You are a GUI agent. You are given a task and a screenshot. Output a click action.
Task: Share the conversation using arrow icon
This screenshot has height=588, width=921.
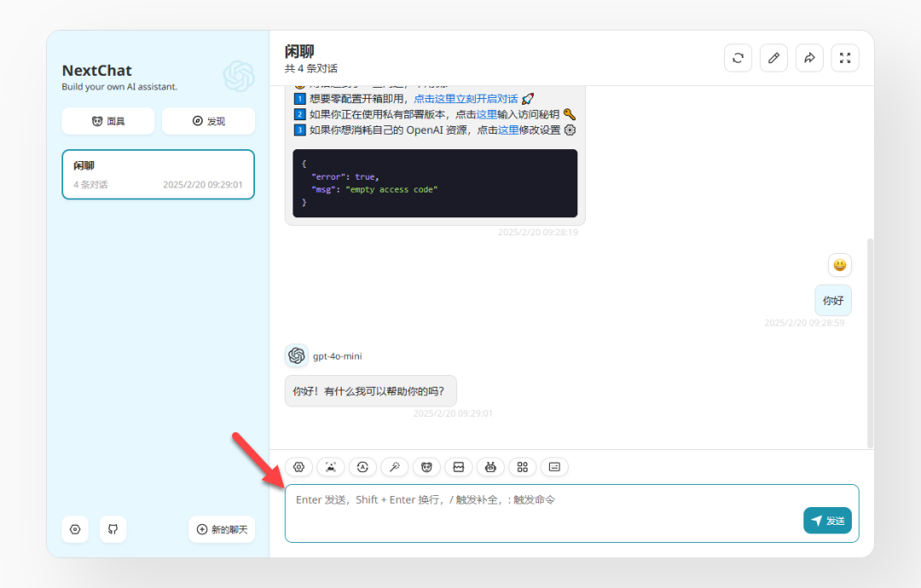809,58
